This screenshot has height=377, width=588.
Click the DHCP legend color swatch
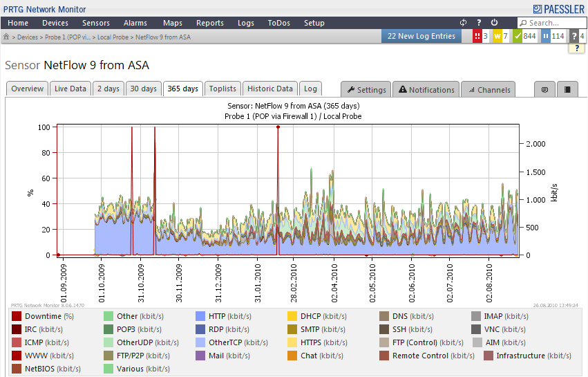pos(292,316)
